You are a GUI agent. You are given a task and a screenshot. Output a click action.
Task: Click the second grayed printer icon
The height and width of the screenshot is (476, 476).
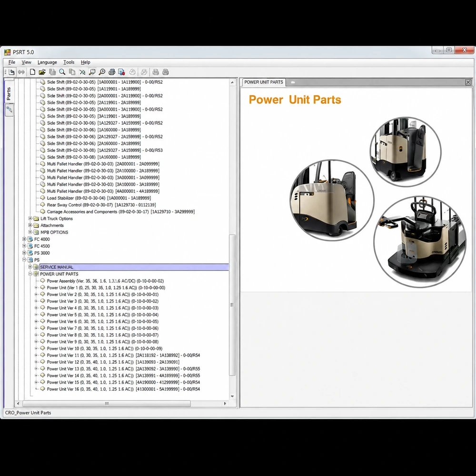tap(166, 72)
